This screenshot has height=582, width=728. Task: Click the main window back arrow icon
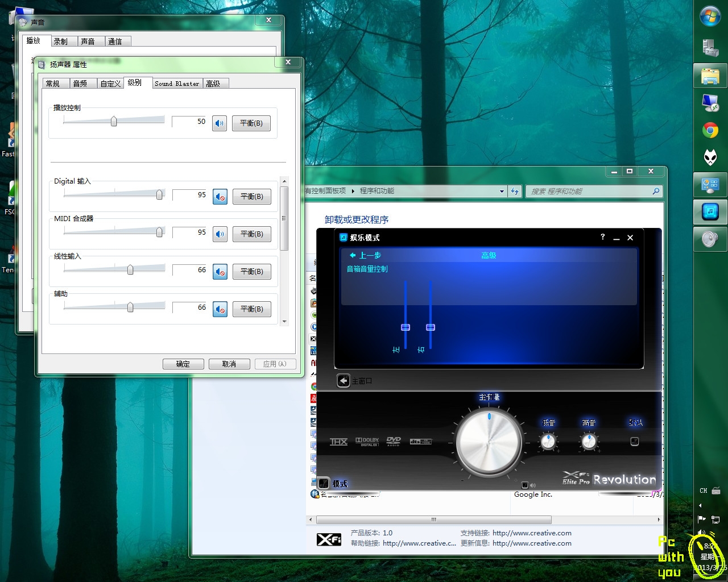(x=343, y=381)
